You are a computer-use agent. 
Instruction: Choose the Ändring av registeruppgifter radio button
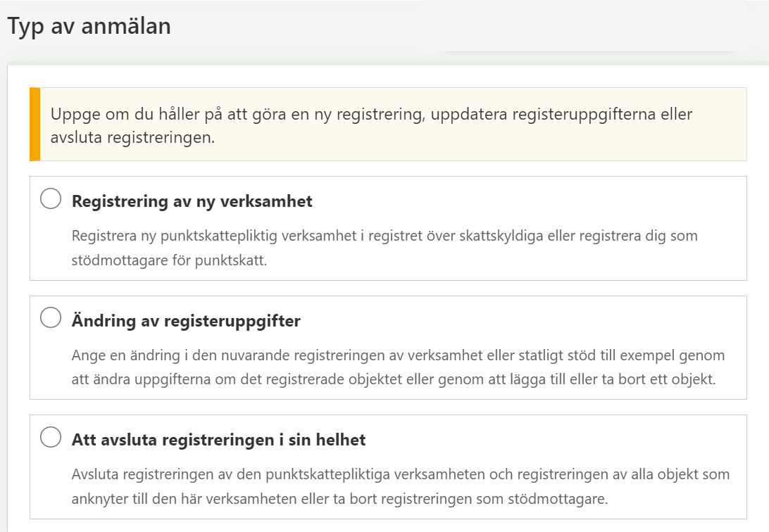[51, 319]
